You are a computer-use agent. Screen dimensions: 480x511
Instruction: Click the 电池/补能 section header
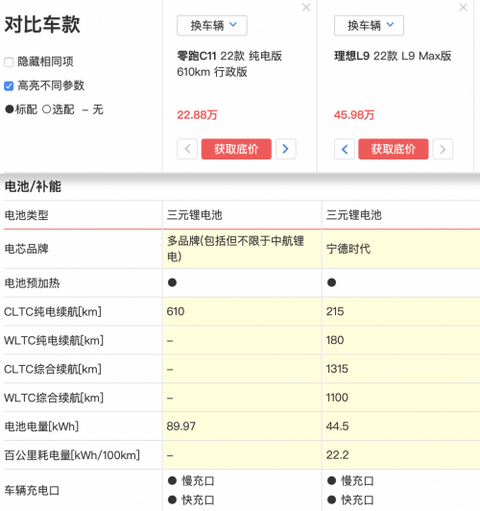[x=33, y=186]
